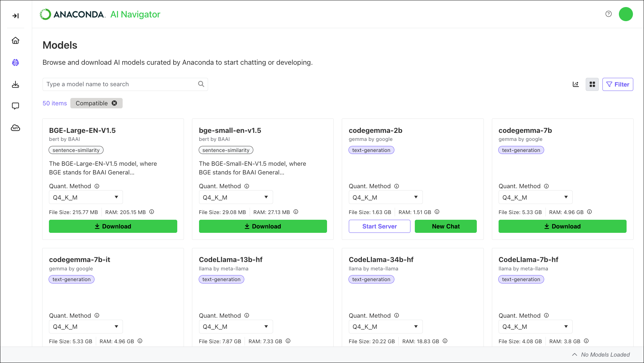Show Quant. Method info for CodeLlama-7b-hf
This screenshot has width=644, height=363.
pyautogui.click(x=546, y=315)
